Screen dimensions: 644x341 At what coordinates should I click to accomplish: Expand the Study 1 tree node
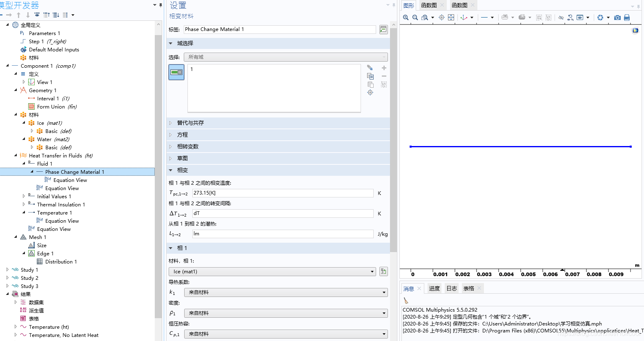[7, 270]
